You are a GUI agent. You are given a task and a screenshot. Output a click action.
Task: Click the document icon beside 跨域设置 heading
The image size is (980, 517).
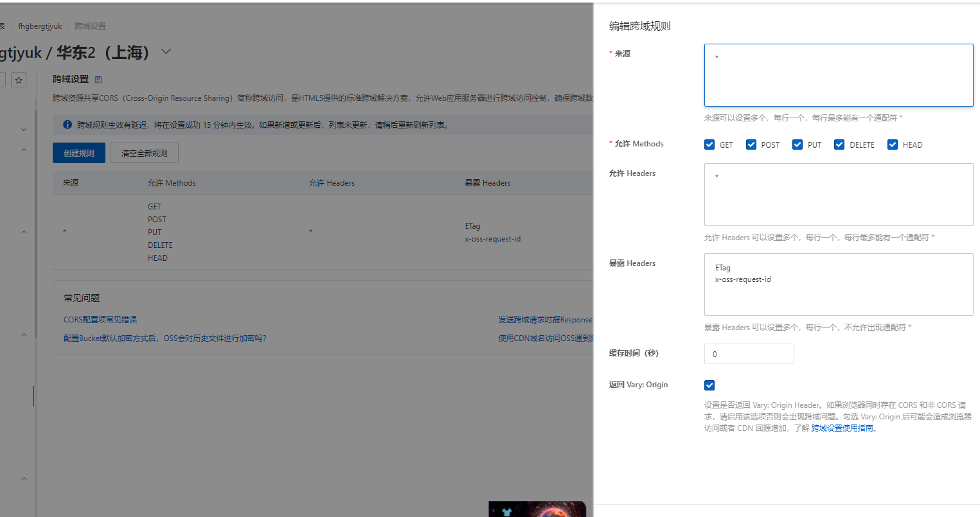(98, 80)
